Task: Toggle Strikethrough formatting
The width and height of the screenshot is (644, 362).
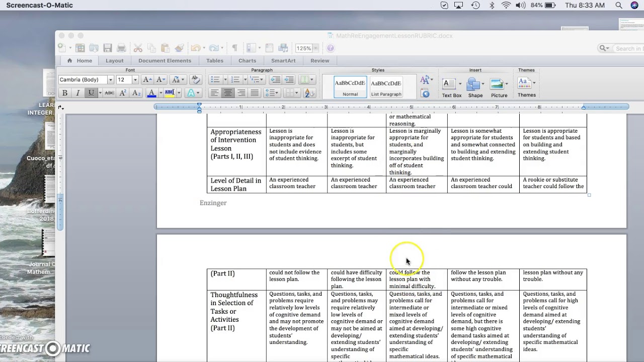Action: tap(109, 93)
